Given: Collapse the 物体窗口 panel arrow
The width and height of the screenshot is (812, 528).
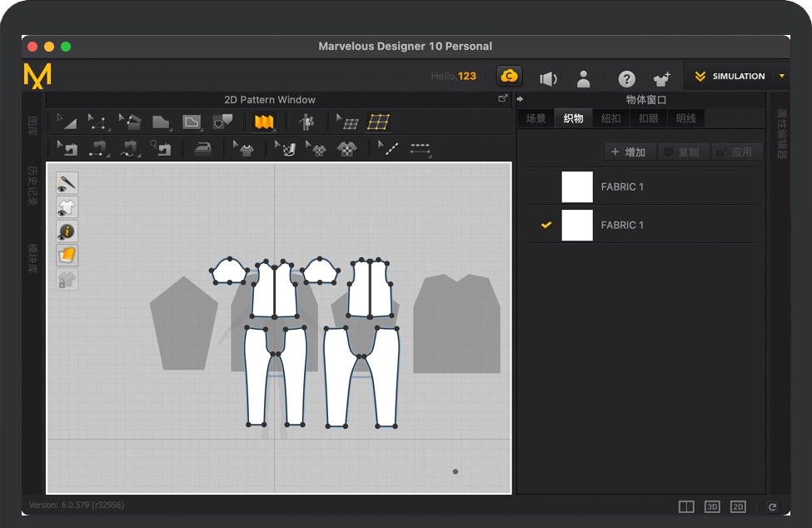Looking at the screenshot, I should pos(521,99).
